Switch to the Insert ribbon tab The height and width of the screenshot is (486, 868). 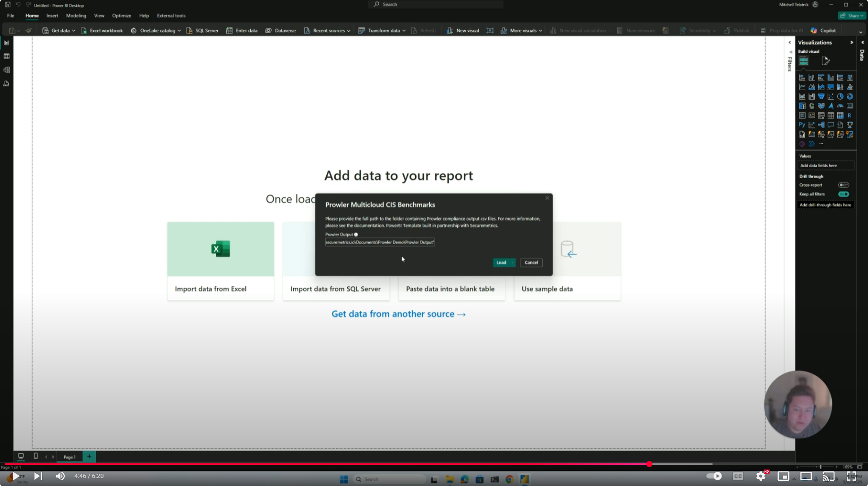tap(52, 16)
